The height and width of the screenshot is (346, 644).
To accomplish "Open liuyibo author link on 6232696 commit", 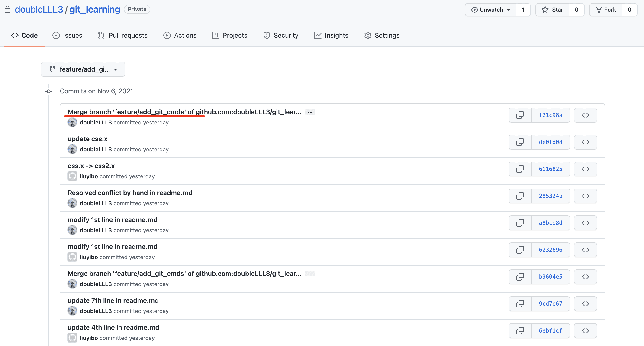I will (89, 257).
